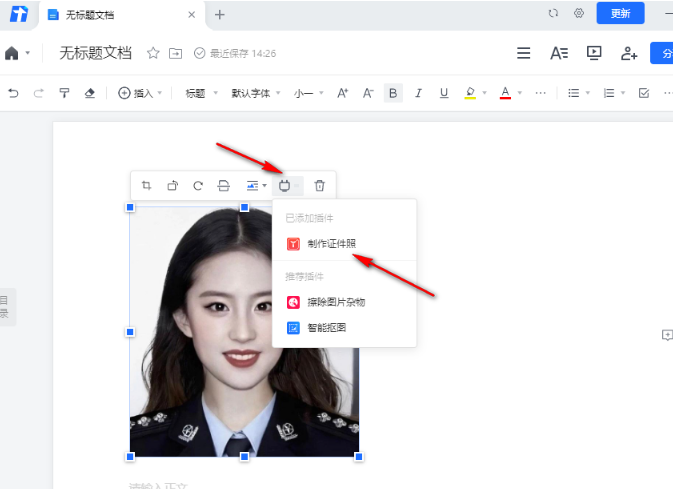Crop the selected image
This screenshot has width=673, height=489.
click(146, 185)
